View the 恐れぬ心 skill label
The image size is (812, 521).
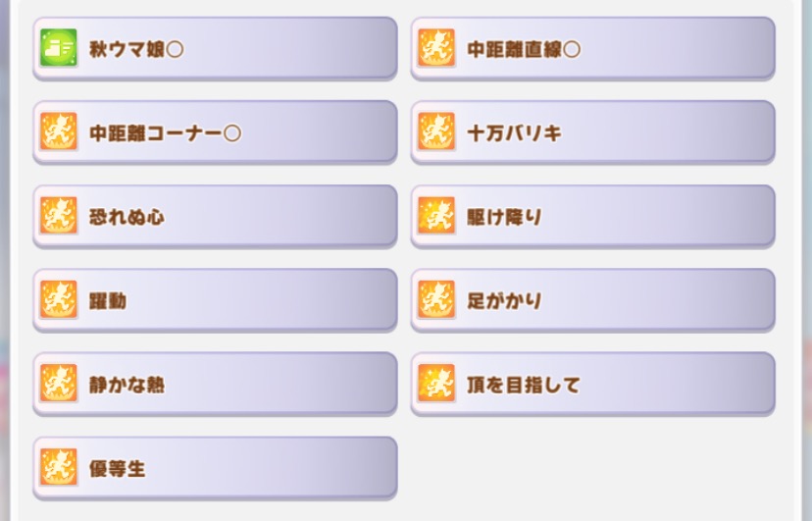point(127,216)
